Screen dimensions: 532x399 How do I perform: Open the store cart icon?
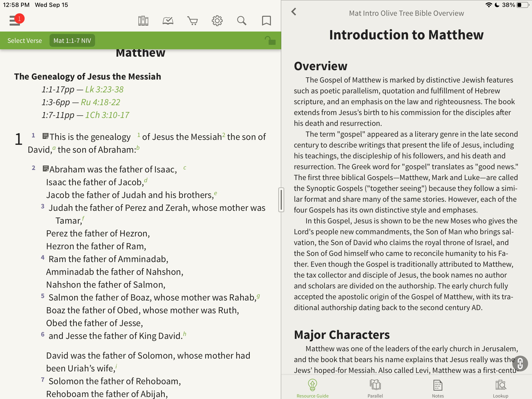click(x=193, y=21)
